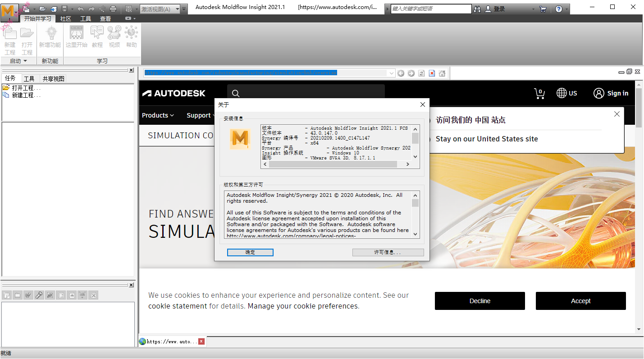The image size is (644, 359).
Task: Click the save floppy disk icon
Action: click(64, 9)
